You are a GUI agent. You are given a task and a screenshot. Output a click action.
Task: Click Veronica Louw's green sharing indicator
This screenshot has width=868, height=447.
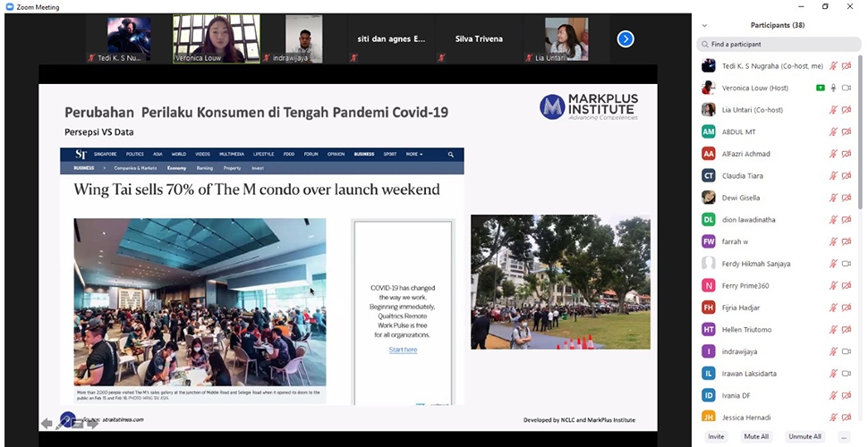pyautogui.click(x=821, y=88)
